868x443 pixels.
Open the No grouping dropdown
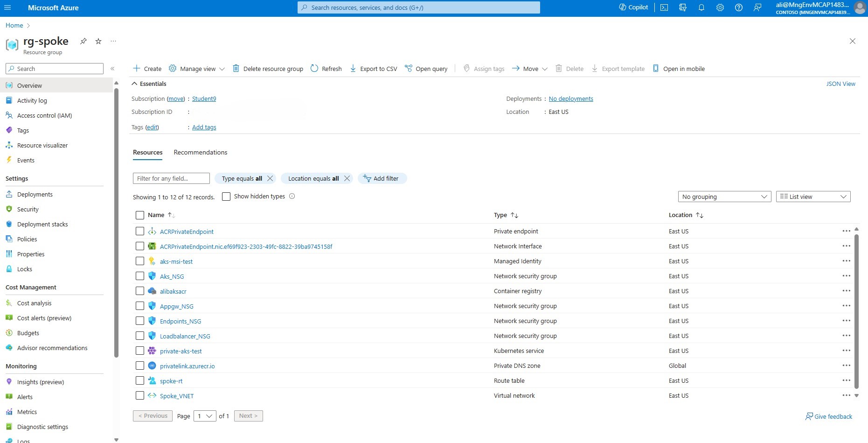coord(725,197)
